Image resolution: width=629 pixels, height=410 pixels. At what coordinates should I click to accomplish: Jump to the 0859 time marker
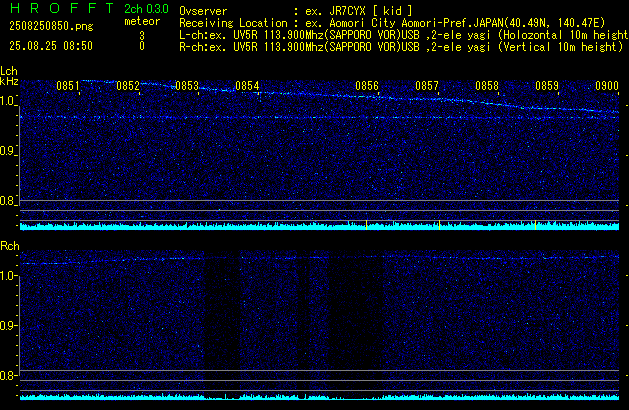click(x=547, y=86)
